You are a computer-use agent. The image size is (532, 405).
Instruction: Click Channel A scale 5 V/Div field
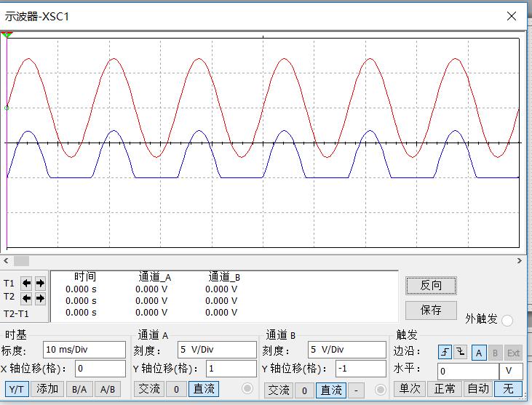[216, 350]
